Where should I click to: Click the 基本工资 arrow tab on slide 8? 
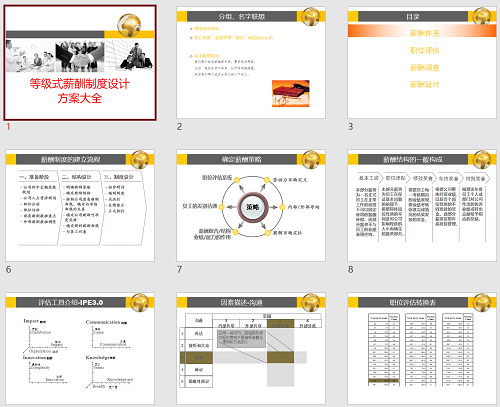coord(368,178)
